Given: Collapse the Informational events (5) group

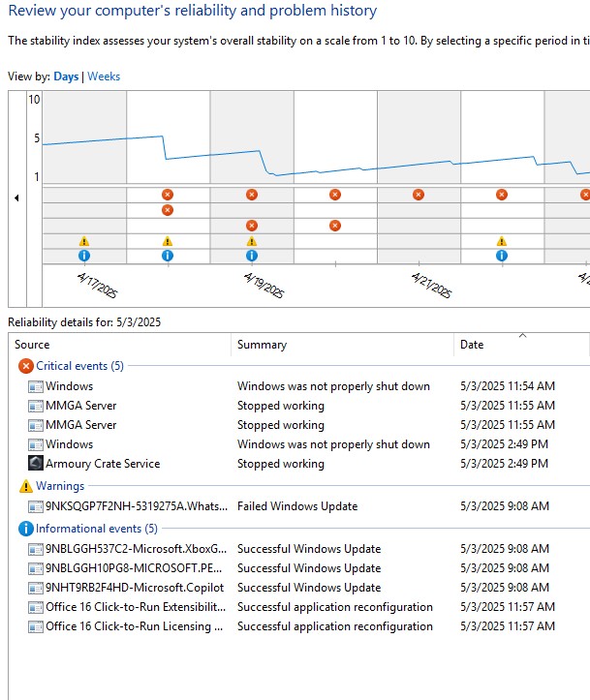Looking at the screenshot, I should point(97,529).
